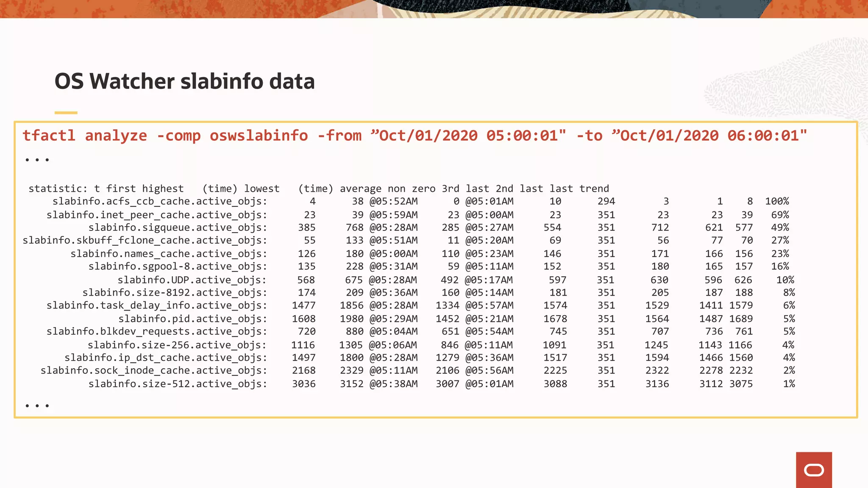This screenshot has height=488, width=868.
Task: Click average value 554 in sigqueue row
Action: [552, 227]
